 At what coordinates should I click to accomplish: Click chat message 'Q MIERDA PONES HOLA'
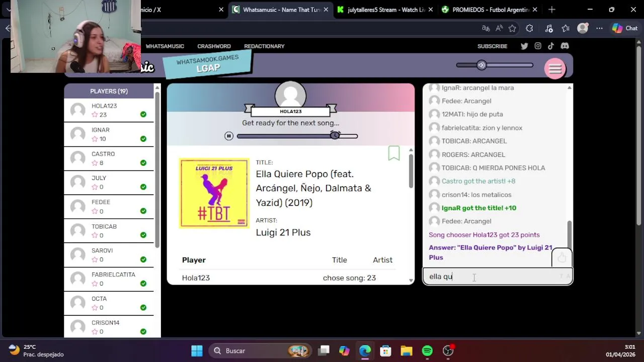click(509, 168)
